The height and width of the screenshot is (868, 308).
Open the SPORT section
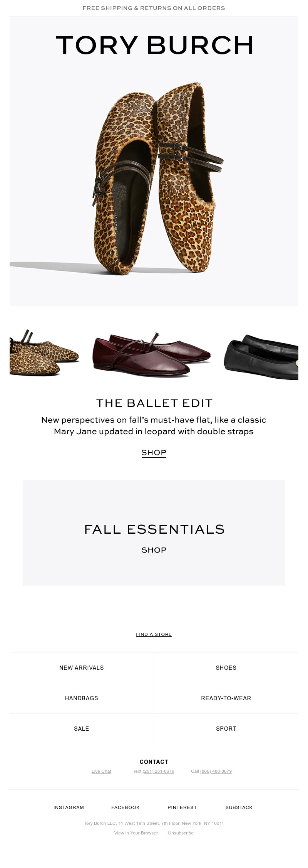point(226,729)
